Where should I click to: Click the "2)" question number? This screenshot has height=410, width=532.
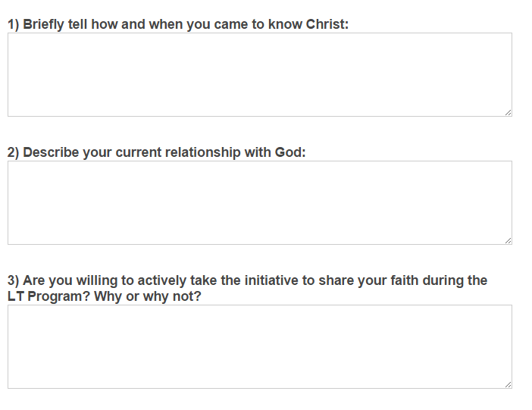(x=14, y=152)
